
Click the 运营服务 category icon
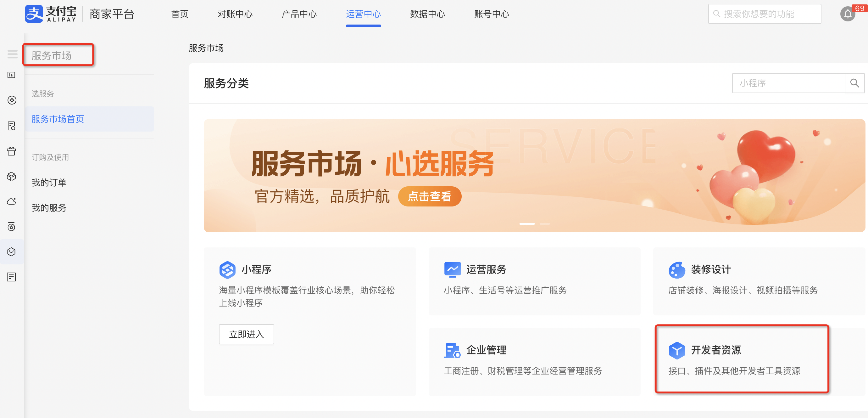[x=452, y=269]
